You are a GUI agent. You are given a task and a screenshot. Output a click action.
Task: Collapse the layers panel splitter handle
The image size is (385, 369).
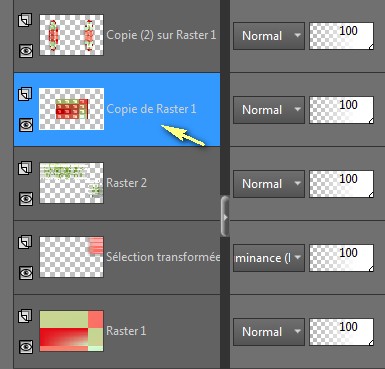pyautogui.click(x=225, y=217)
